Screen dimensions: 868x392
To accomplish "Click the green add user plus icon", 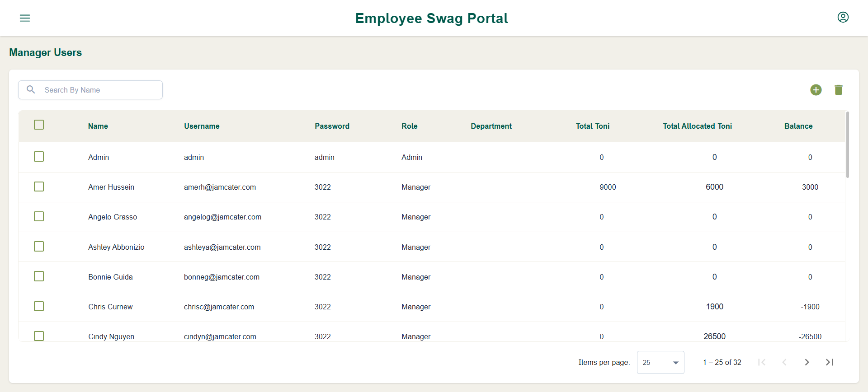I will (x=816, y=90).
